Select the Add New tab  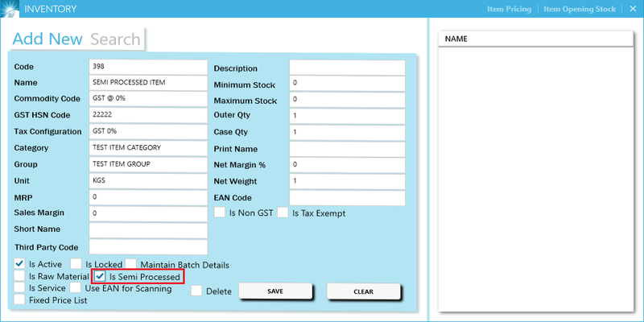click(47, 39)
